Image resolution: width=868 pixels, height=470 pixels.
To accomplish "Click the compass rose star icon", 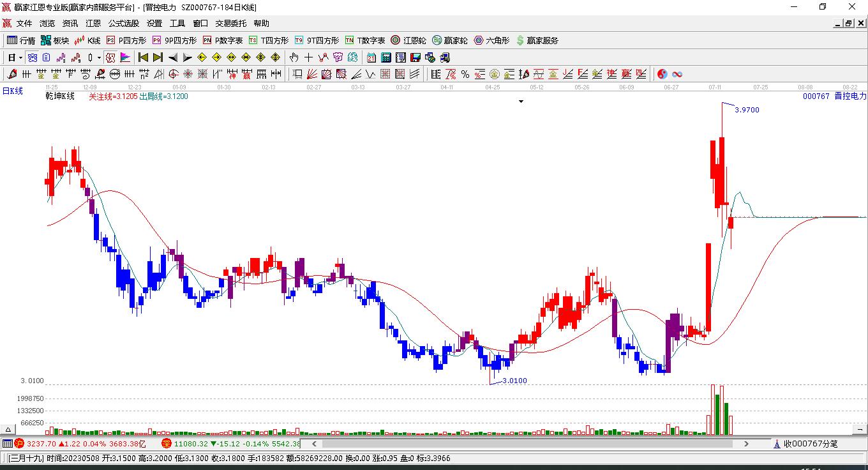I will pyautogui.click(x=188, y=74).
